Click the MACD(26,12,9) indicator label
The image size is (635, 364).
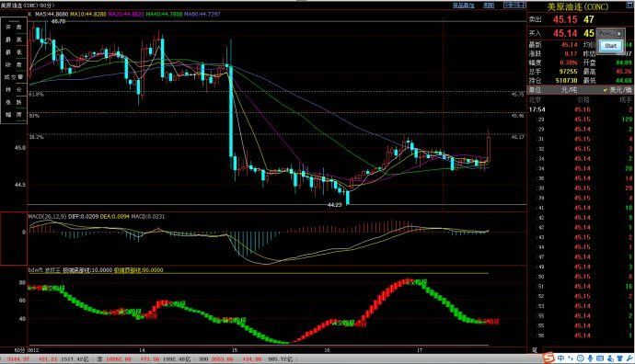[x=47, y=216]
